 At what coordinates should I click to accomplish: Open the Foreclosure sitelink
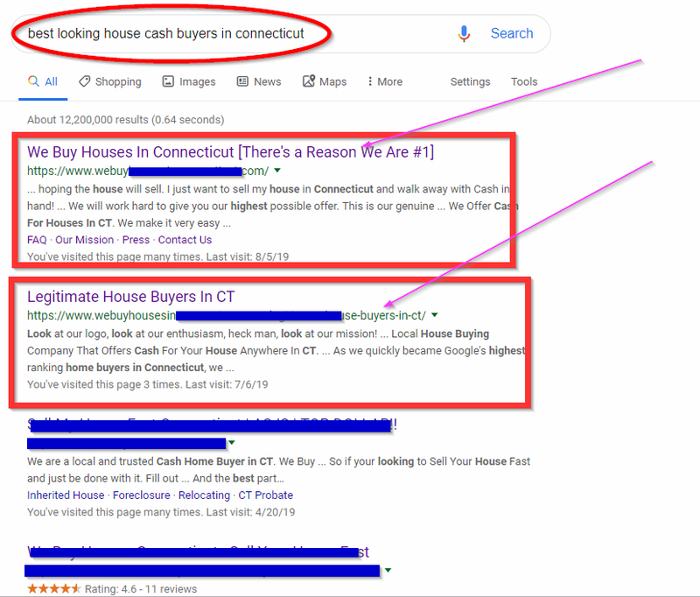point(142,495)
